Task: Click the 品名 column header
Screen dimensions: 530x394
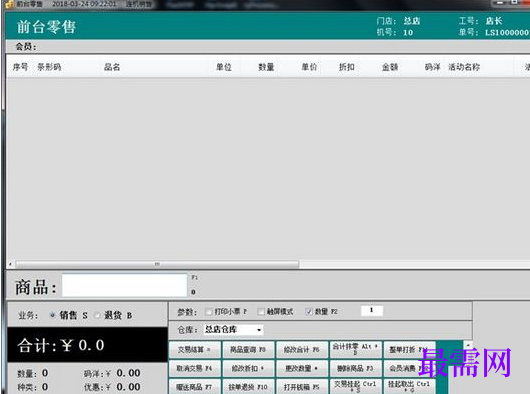Action: coord(112,67)
